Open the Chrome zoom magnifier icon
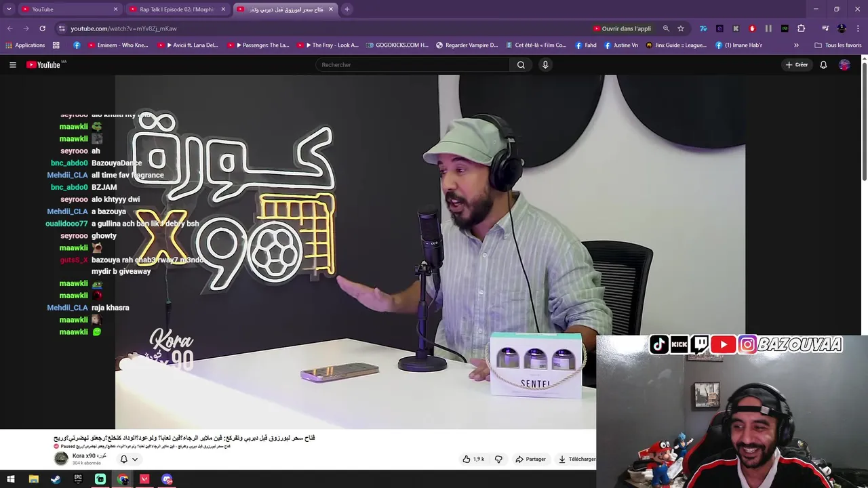The width and height of the screenshot is (868, 488). click(666, 28)
